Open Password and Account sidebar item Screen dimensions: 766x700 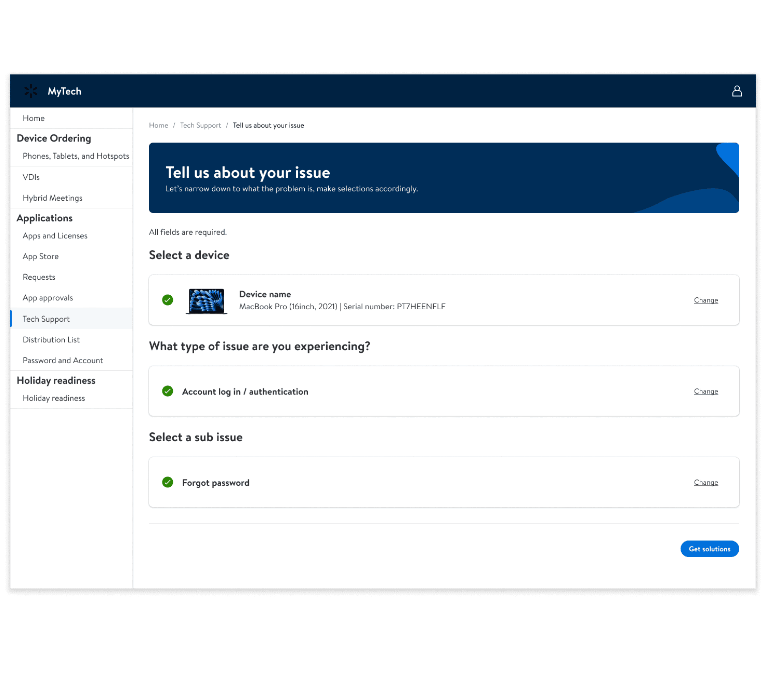(63, 360)
